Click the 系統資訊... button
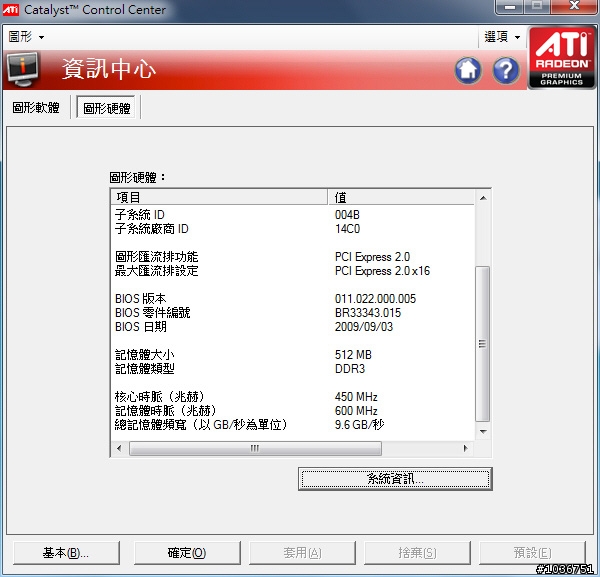 395,479
